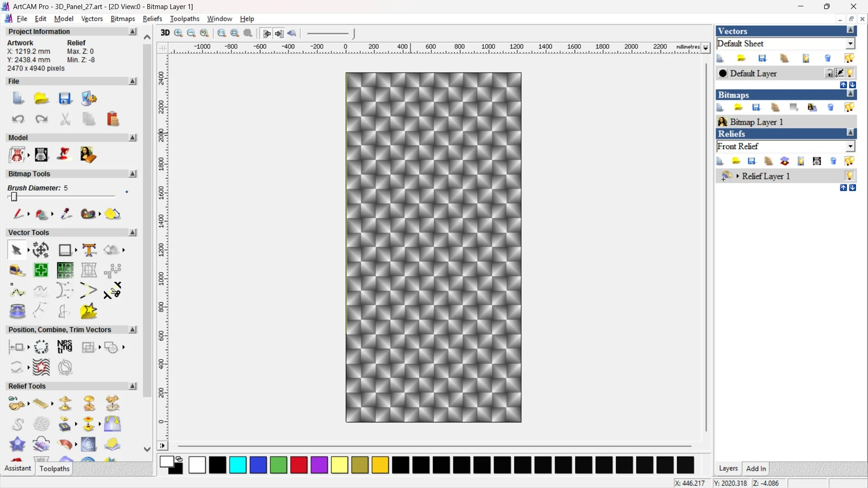
Task: Click the 3D view button
Action: tap(165, 33)
